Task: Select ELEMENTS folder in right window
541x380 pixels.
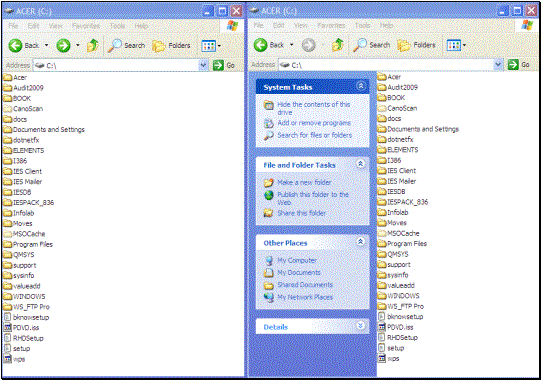Action: (x=398, y=150)
